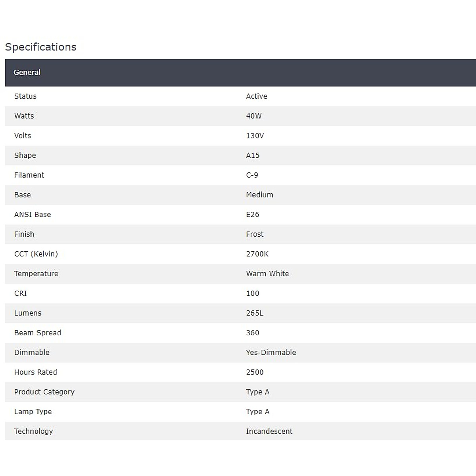Click the Filament row label
Image resolution: width=476 pixels, height=476 pixels.
coord(29,175)
